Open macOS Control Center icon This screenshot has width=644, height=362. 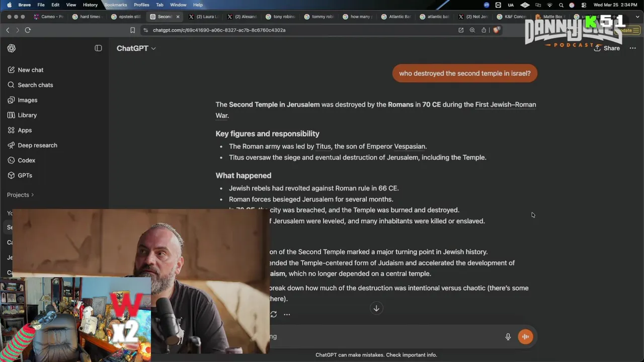click(x=584, y=5)
